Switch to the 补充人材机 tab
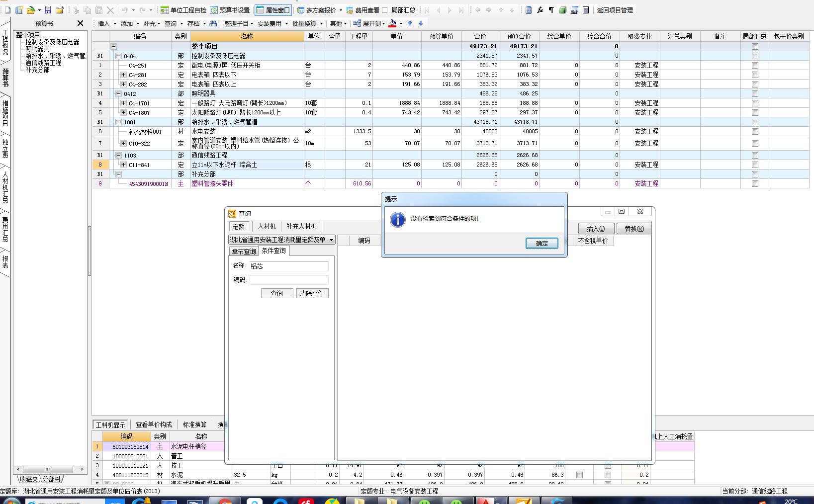Image resolution: width=814 pixels, height=504 pixels. [x=301, y=226]
